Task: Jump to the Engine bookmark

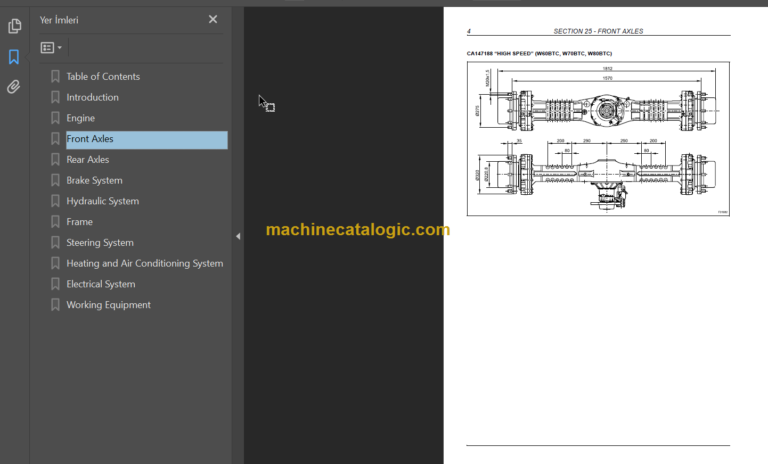Action: click(x=81, y=118)
